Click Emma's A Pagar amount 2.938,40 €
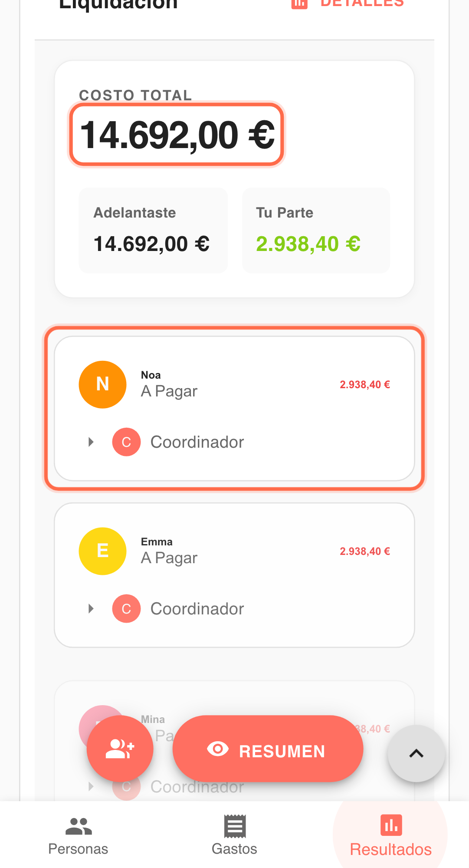The height and width of the screenshot is (868, 469). 364,551
